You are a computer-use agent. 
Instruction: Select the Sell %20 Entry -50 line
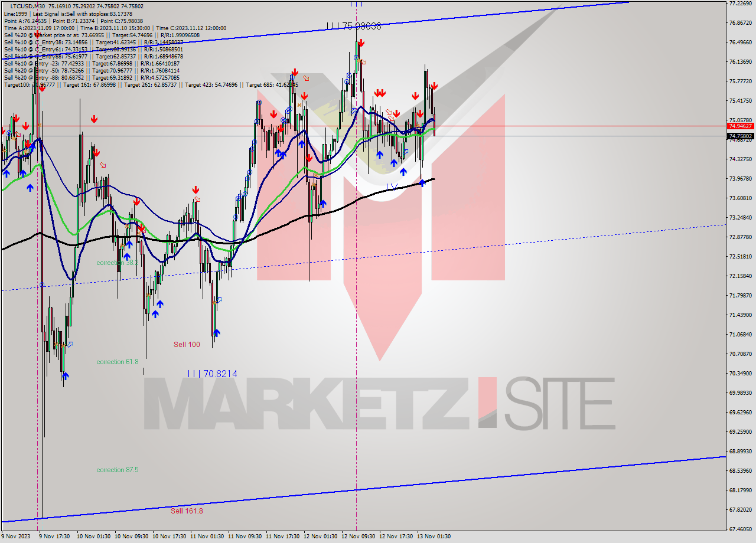tap(92, 70)
